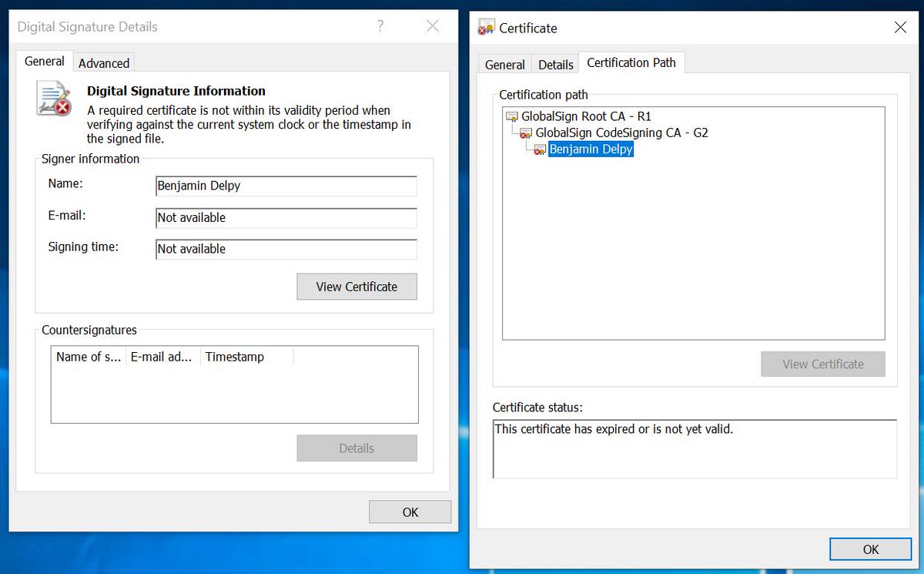
Task: Open the General tab in Certificate window
Action: 505,65
